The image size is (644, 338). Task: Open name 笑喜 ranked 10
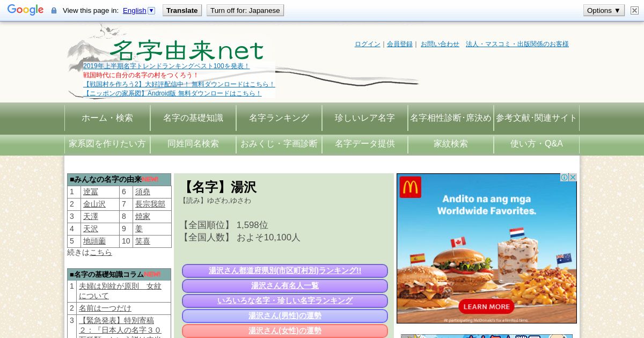point(143,241)
